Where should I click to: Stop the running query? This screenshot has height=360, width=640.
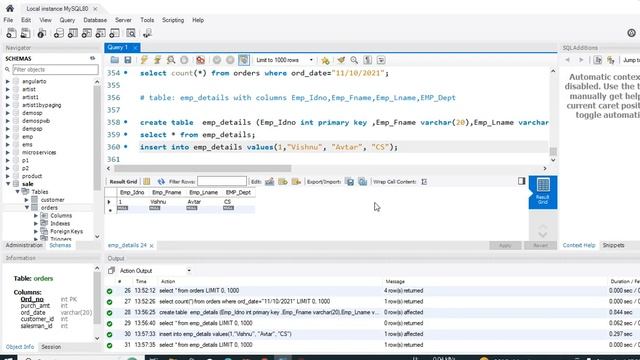184,60
